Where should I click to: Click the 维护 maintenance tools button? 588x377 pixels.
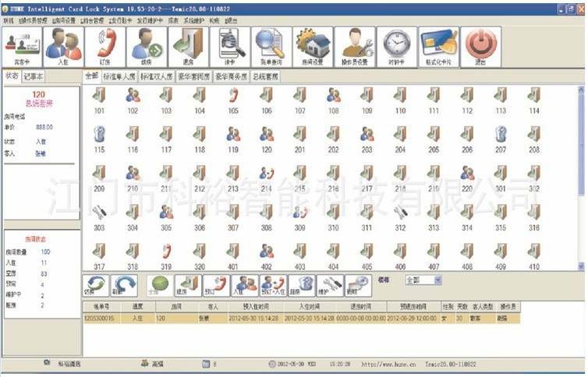click(330, 285)
